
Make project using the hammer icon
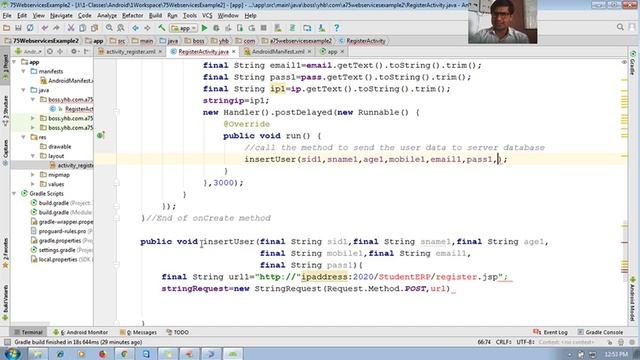coord(162,28)
